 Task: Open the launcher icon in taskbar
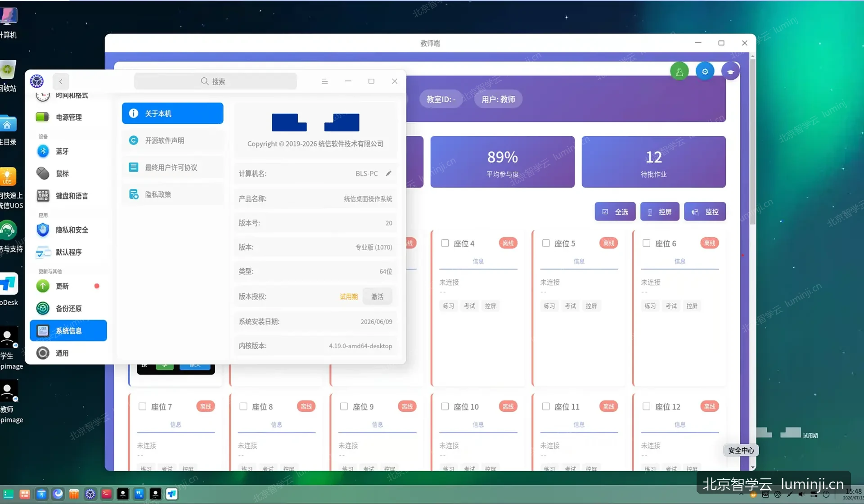[9, 494]
